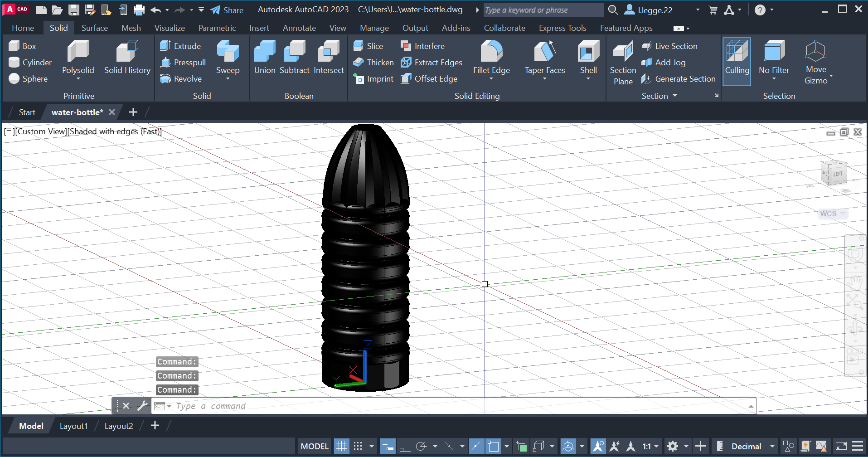The height and width of the screenshot is (457, 868).
Task: Open the Visualize ribbon tab
Action: pyautogui.click(x=170, y=28)
